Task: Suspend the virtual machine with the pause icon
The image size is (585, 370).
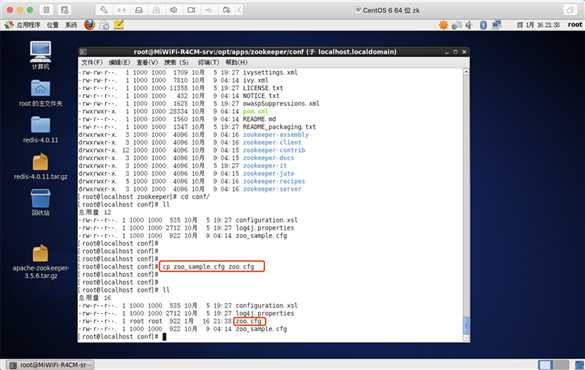Action: coord(46,10)
